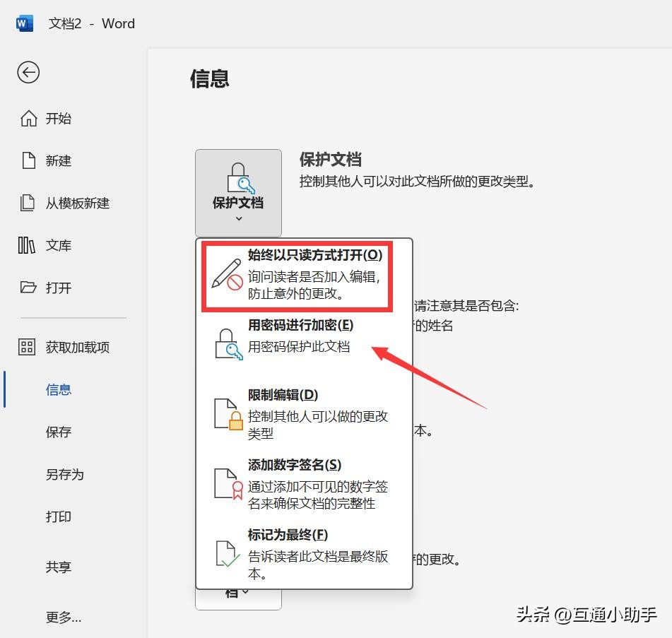Expand the 保护文档 dropdown chevron
Image resolution: width=672 pixels, height=638 pixels.
pyautogui.click(x=239, y=218)
